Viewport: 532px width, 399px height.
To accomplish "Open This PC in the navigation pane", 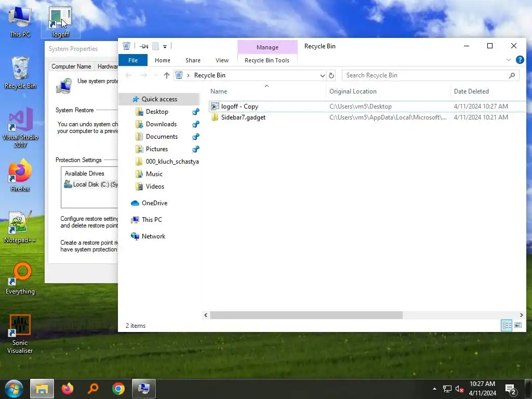I will [x=152, y=220].
